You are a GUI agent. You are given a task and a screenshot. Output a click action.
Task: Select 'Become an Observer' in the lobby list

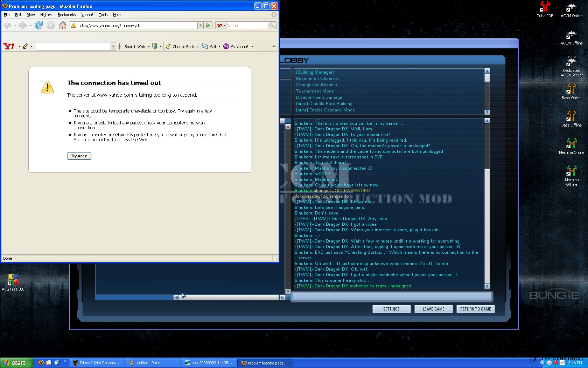coord(317,79)
